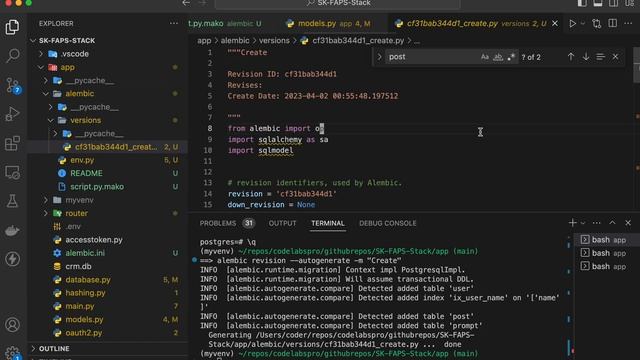Open oauth2.py in the explorer
640x360 pixels.
(84, 333)
